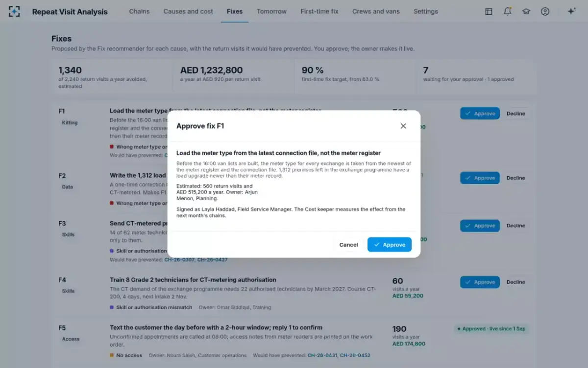
Task: Click the 'AED 174,800' value for F5
Action: click(409, 344)
